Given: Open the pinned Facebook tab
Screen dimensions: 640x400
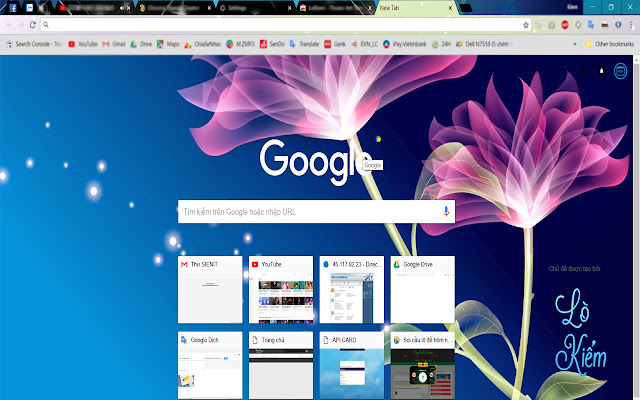Looking at the screenshot, I should click(13, 8).
